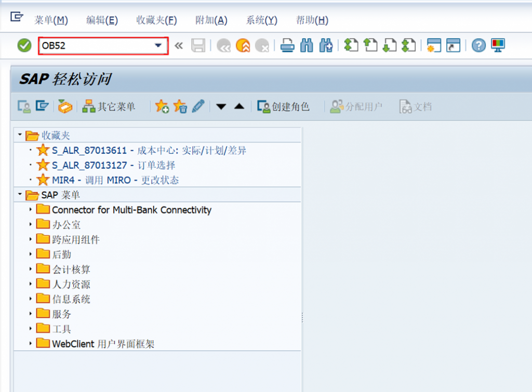532x392 pixels.
Task: Expand the 服务 folder
Action: (x=30, y=314)
